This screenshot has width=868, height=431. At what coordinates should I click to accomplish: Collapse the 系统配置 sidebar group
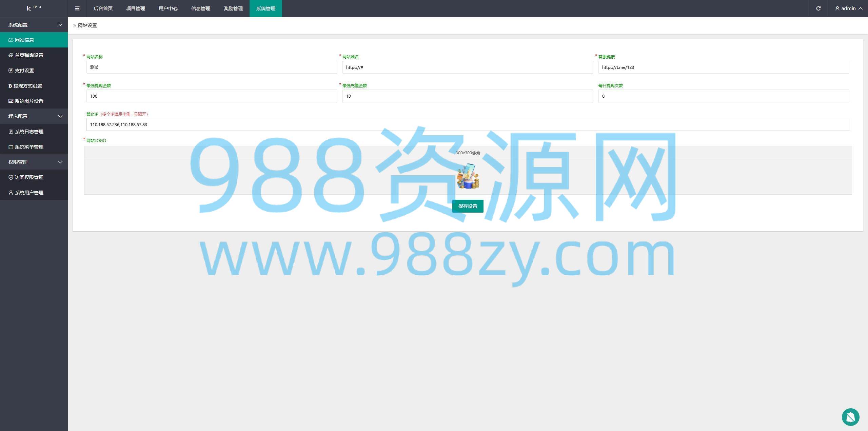[34, 25]
